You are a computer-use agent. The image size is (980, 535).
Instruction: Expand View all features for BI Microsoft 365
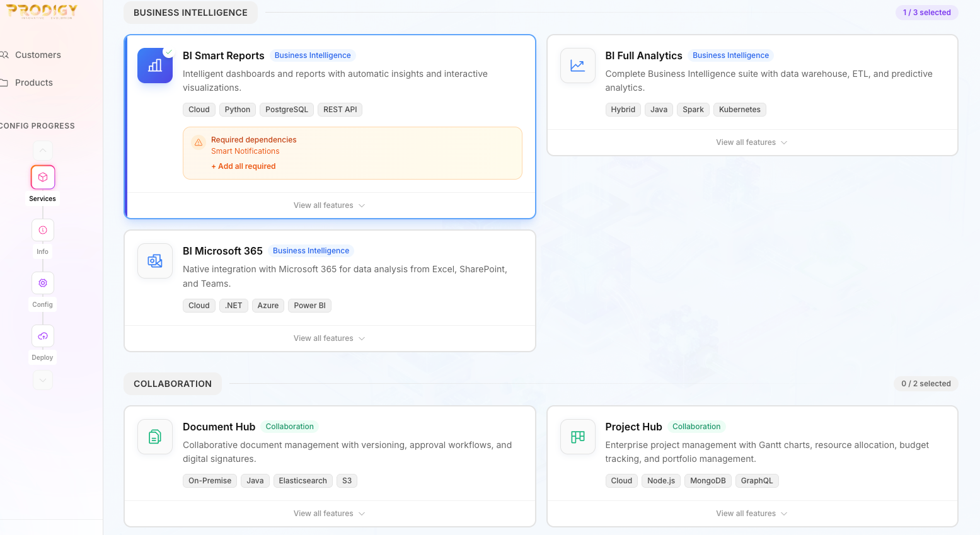coord(329,338)
